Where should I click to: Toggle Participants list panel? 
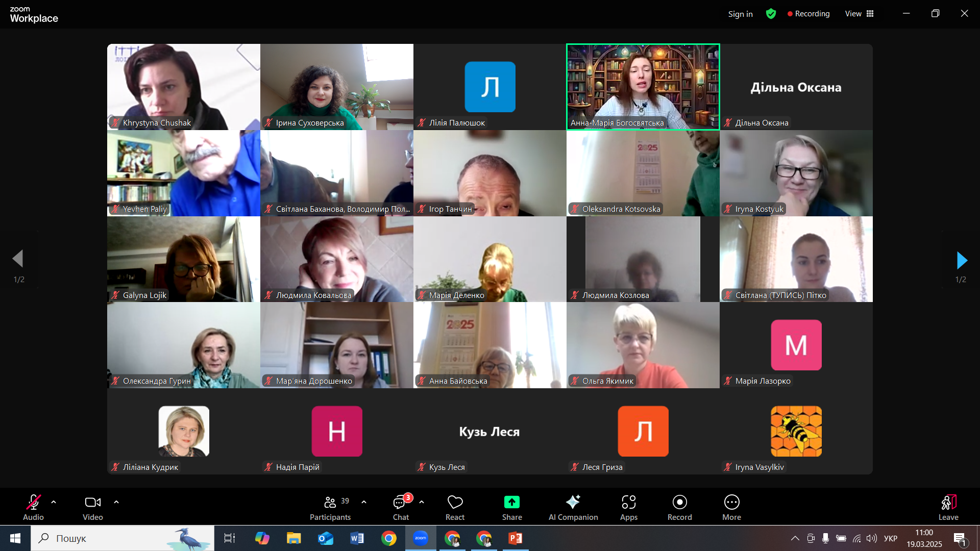(x=330, y=503)
